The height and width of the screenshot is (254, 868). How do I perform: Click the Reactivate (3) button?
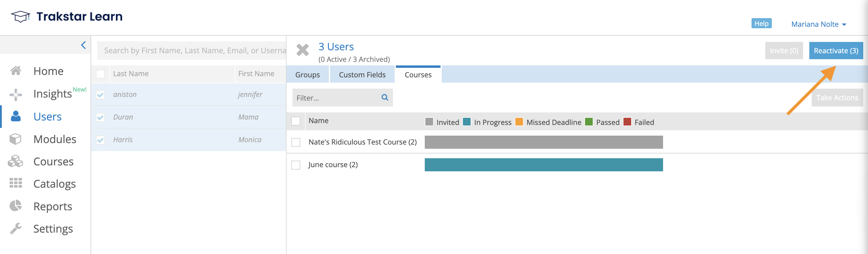click(x=836, y=51)
